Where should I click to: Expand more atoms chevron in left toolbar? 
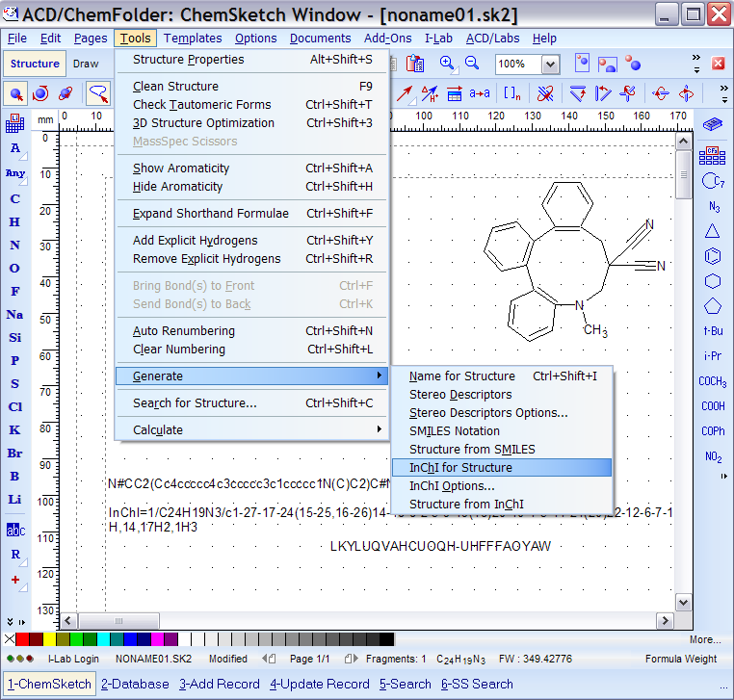click(x=11, y=622)
